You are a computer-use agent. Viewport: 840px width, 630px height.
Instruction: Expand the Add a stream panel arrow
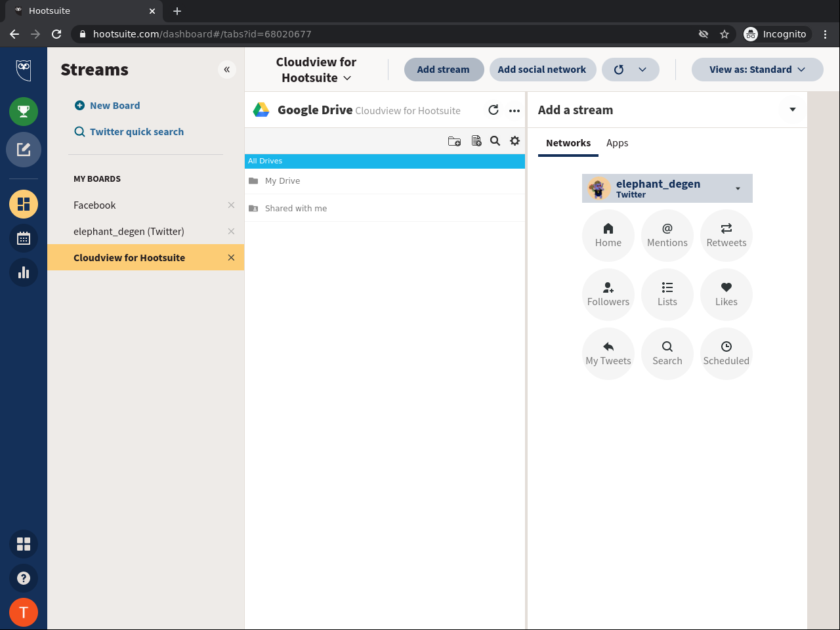tap(793, 110)
